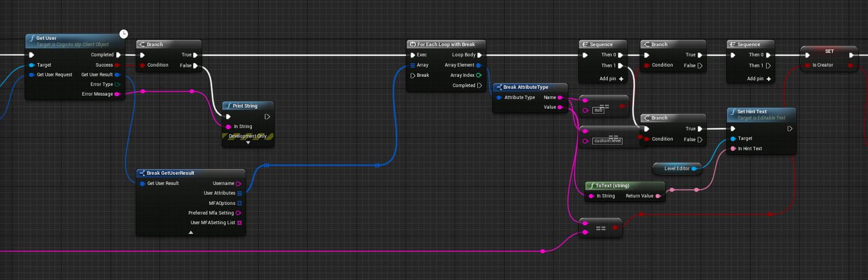Click the 'custom:level' text input field
The image size is (868, 280).
coord(607,141)
